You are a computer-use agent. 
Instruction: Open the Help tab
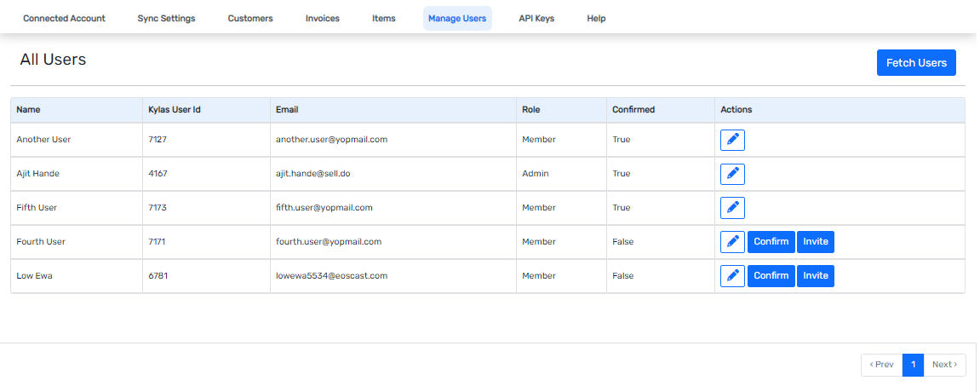pos(596,19)
